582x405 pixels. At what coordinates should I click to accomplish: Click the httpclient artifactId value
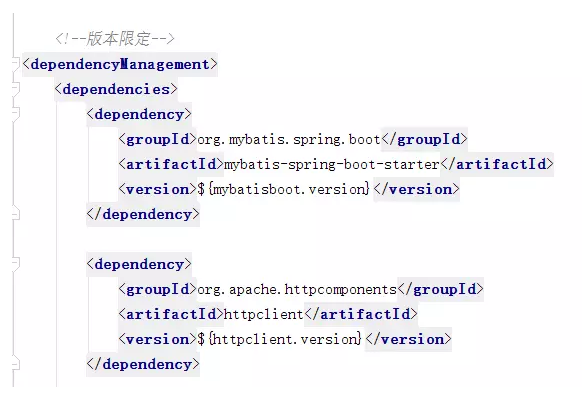click(x=264, y=314)
